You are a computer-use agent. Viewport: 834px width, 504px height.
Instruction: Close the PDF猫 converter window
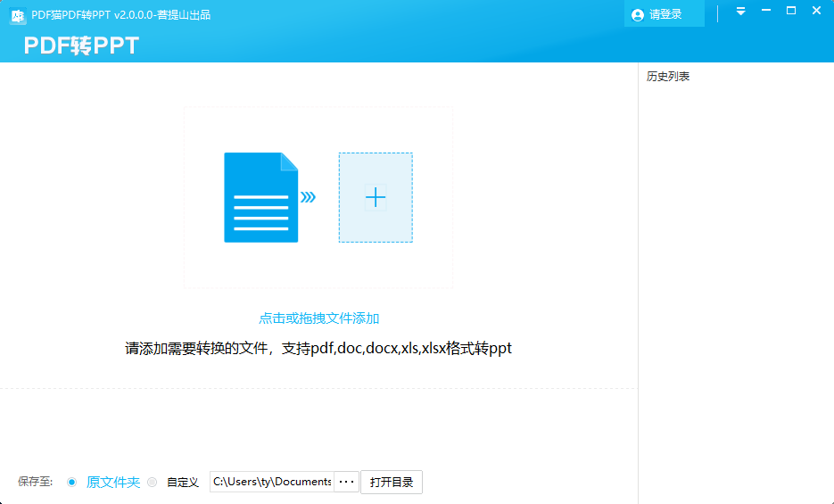tap(816, 11)
